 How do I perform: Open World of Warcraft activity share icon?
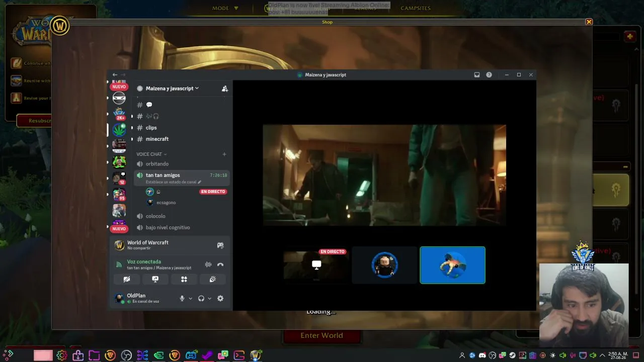(220, 245)
